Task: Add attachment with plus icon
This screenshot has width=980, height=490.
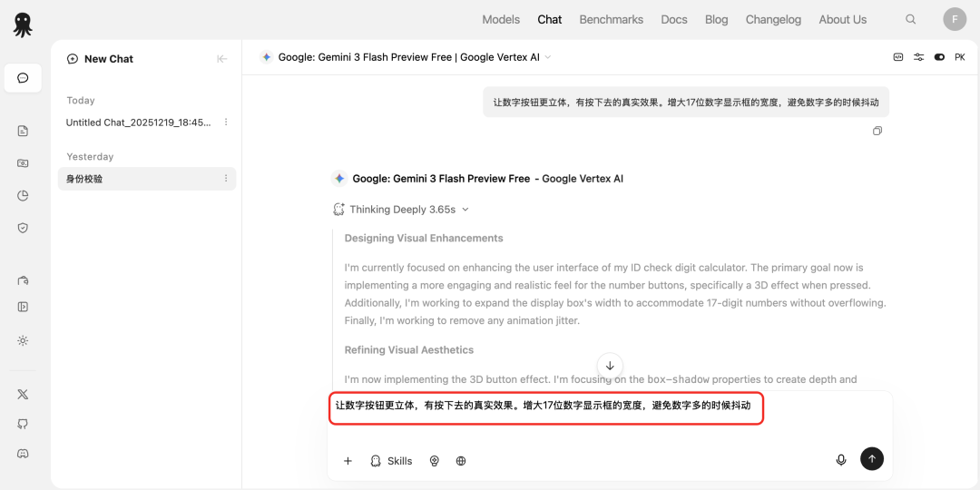Action: pos(348,461)
